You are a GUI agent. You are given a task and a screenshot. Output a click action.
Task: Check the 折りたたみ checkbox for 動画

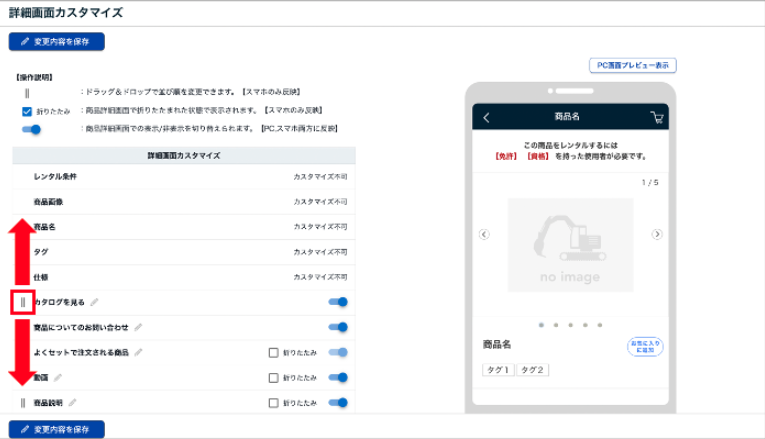(273, 378)
